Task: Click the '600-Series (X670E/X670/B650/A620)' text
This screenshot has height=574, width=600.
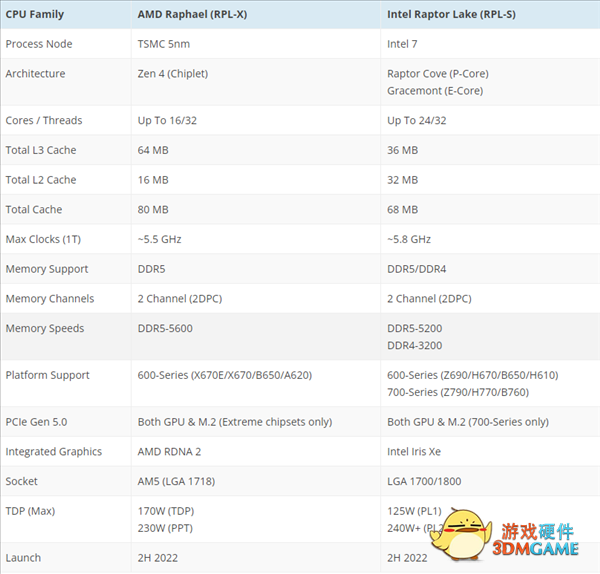Action: (225, 375)
